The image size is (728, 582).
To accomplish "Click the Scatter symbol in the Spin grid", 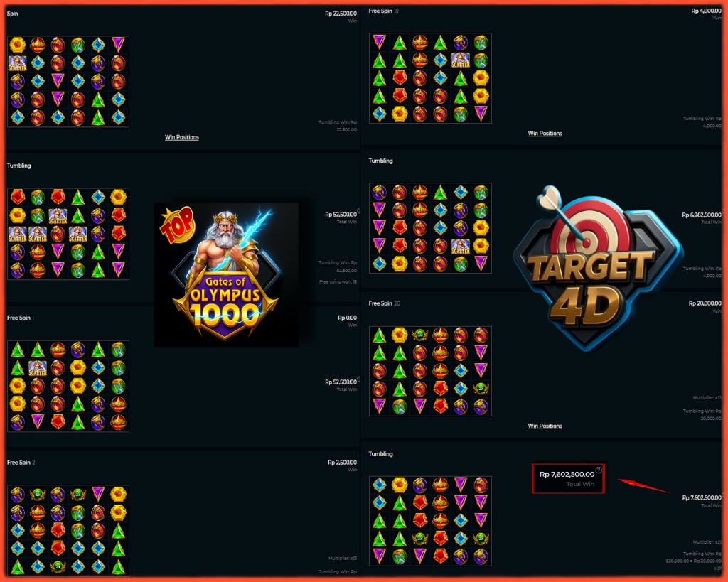I will coord(18,63).
